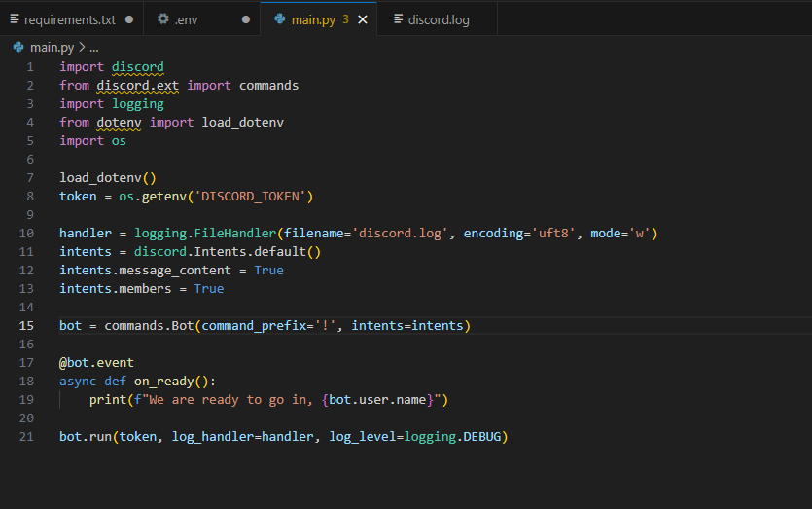
Task: Click 'intents=intents' on line 15
Action: click(x=407, y=326)
